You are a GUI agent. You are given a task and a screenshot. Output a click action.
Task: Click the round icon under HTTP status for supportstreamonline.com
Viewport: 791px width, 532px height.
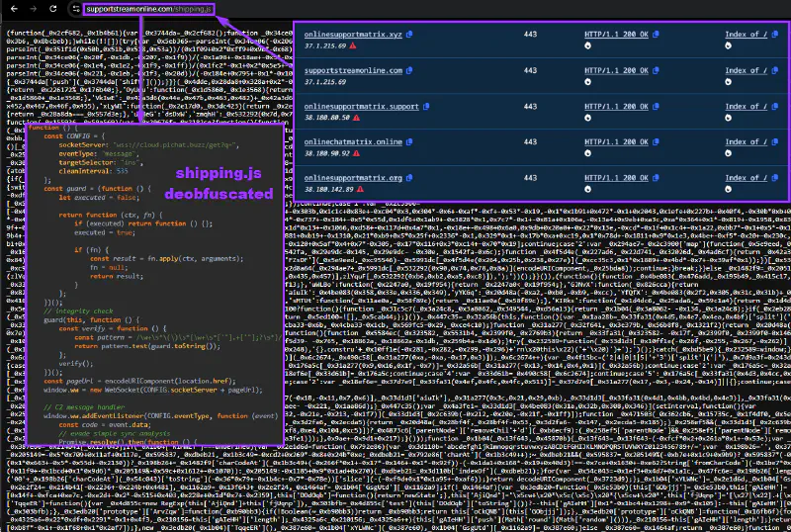click(x=587, y=82)
